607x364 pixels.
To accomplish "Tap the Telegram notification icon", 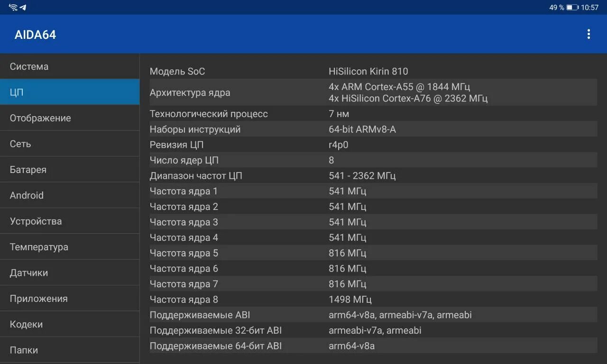I will point(23,8).
